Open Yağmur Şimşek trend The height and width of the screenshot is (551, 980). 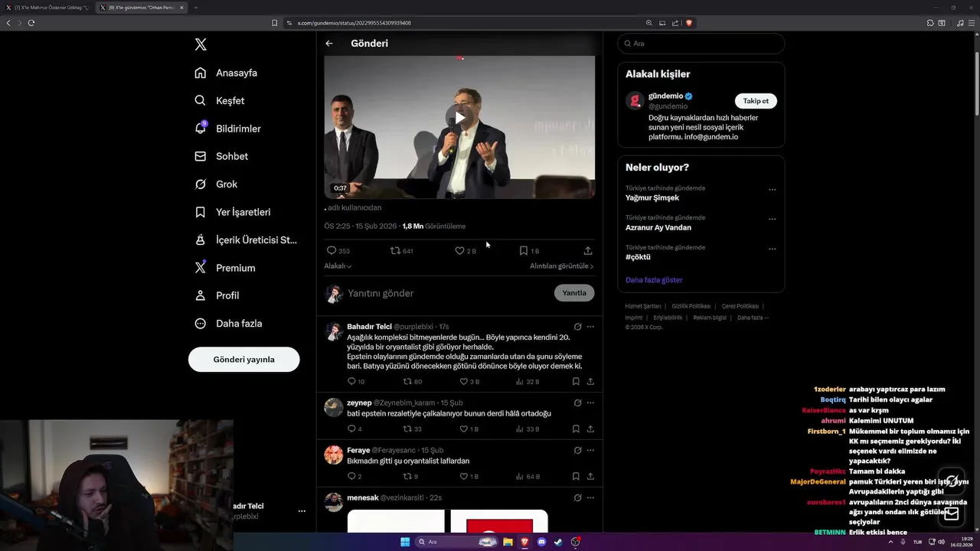tap(652, 197)
